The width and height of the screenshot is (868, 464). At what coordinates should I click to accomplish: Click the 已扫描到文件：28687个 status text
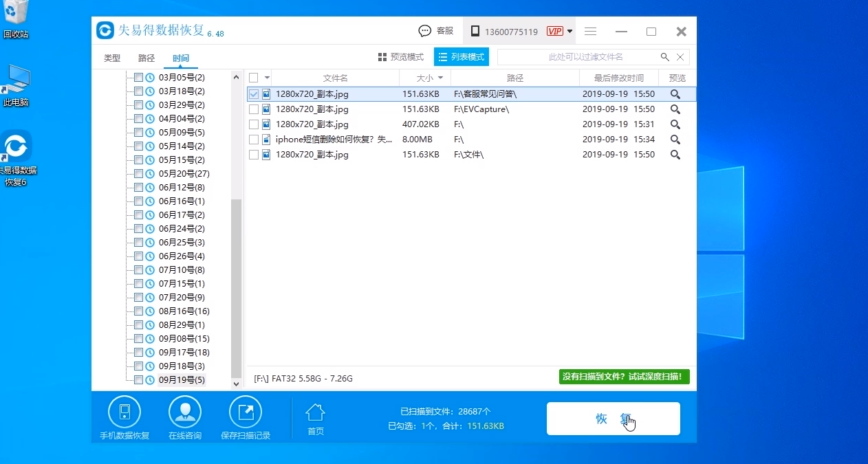[x=446, y=412]
